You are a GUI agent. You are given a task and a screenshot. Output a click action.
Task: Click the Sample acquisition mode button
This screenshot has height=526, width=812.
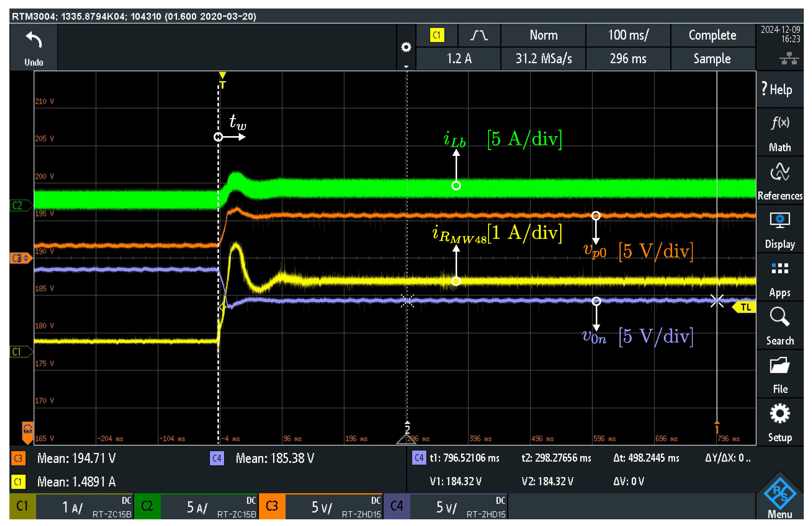click(x=712, y=59)
